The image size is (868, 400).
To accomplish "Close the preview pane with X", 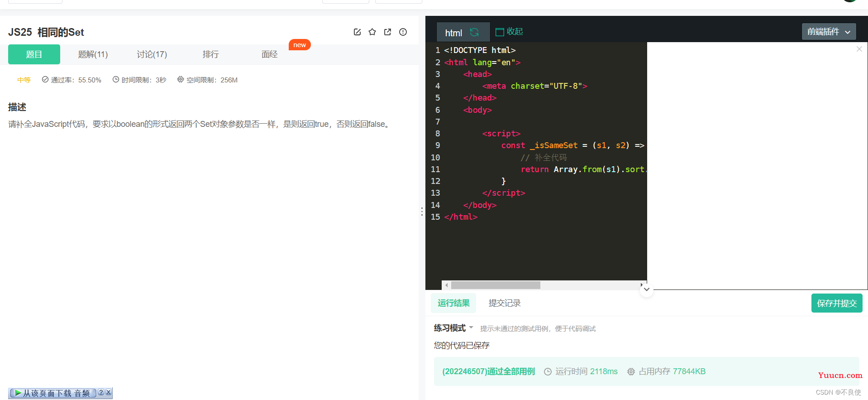I will click(859, 49).
